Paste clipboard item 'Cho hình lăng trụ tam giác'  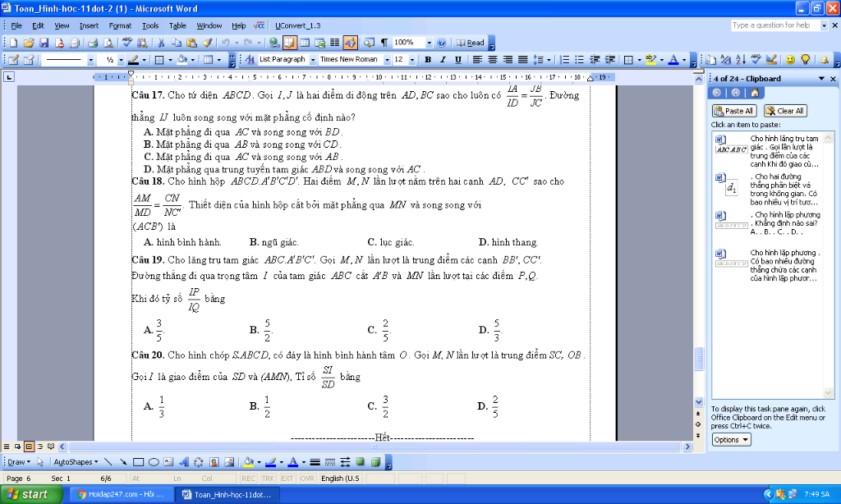coord(767,151)
